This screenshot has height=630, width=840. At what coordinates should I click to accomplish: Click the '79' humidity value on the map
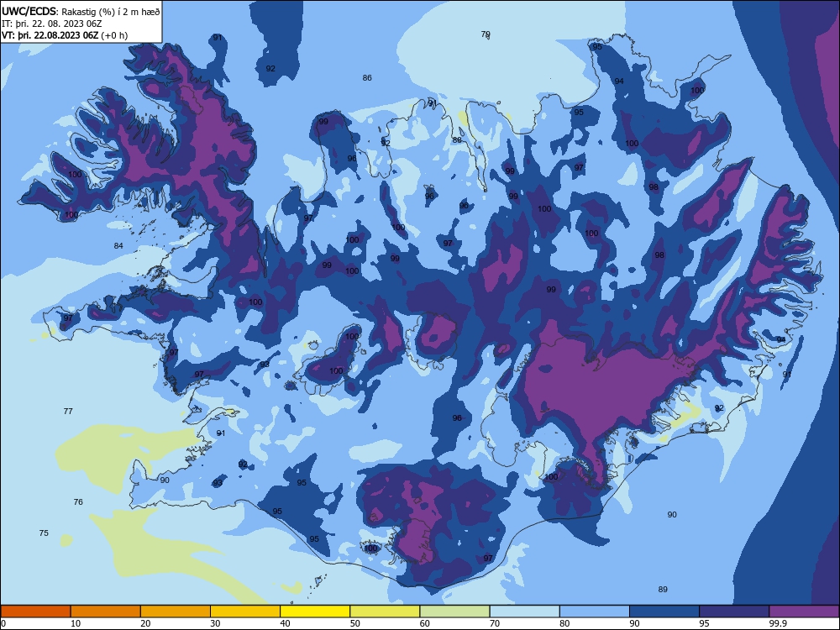(x=486, y=34)
